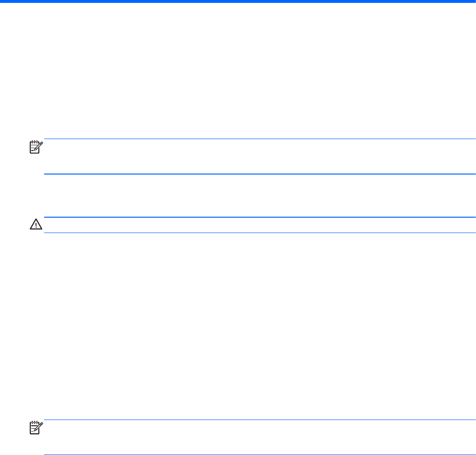476x455 pixels.
Task: Click the empty space right of the caution triangle
Action: [259, 225]
